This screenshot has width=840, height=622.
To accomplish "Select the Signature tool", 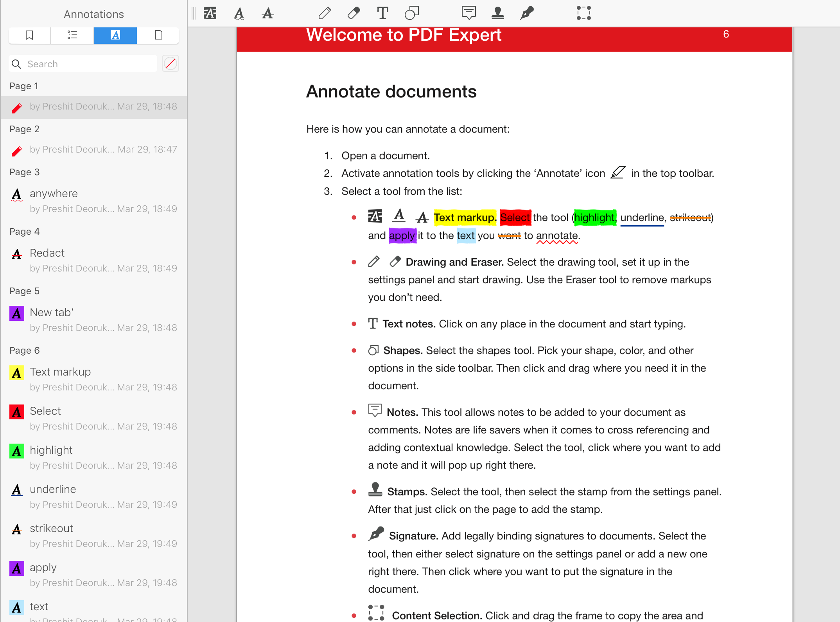I will (x=527, y=13).
